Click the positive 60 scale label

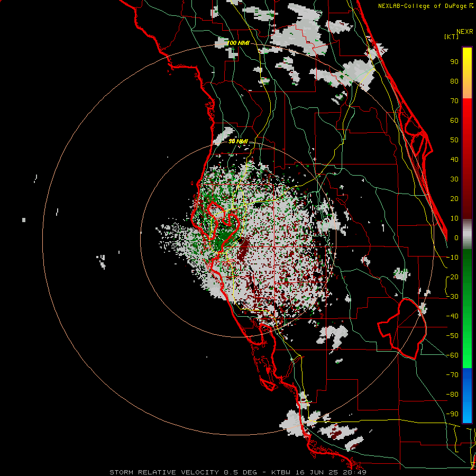[454, 120]
